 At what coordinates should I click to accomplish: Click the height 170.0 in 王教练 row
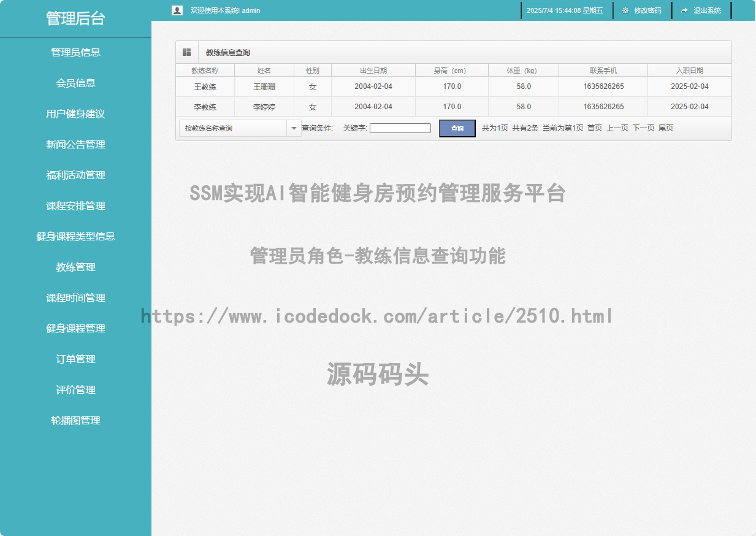tap(452, 86)
